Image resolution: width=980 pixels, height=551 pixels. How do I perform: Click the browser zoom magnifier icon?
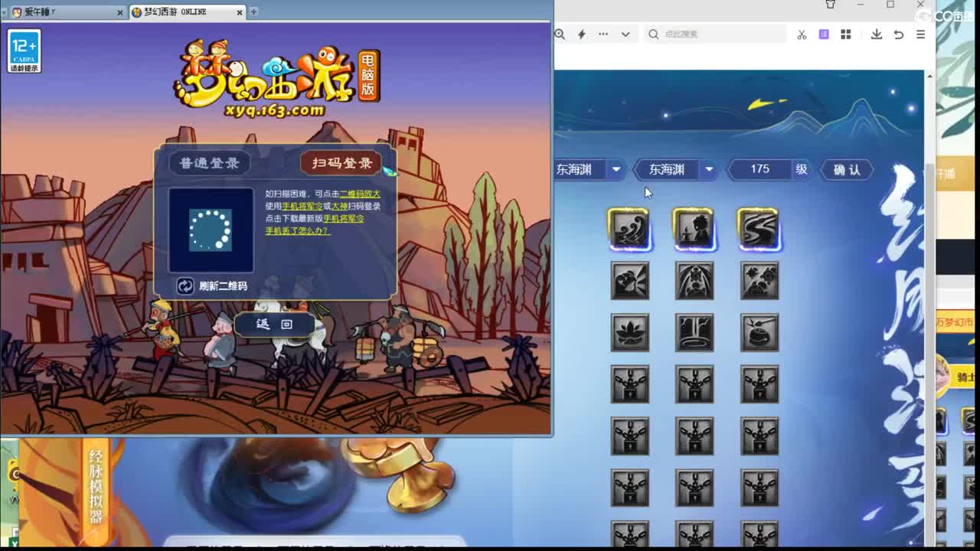(560, 34)
